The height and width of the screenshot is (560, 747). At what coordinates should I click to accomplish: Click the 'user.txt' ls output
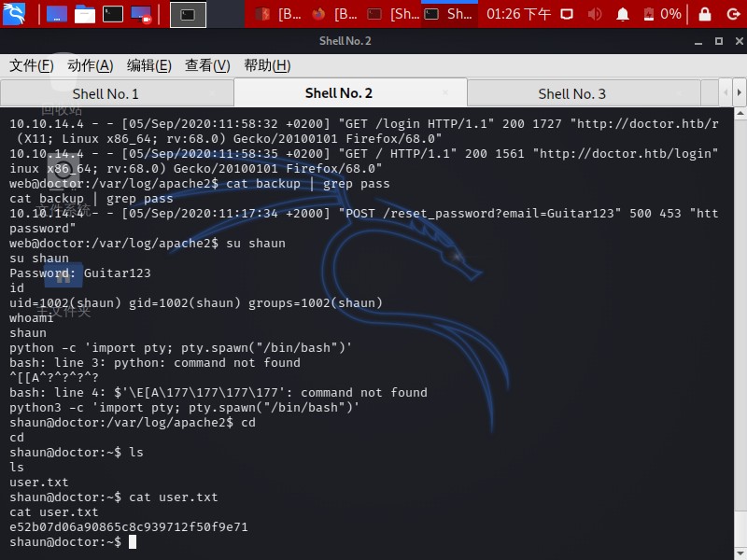pyautogui.click(x=39, y=483)
